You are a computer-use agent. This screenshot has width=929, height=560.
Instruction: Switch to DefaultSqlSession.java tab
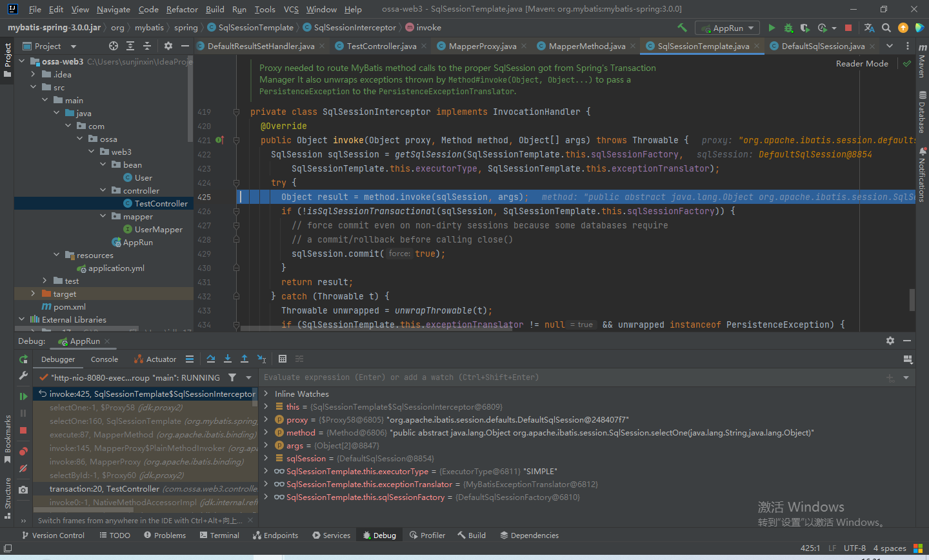[x=823, y=46]
